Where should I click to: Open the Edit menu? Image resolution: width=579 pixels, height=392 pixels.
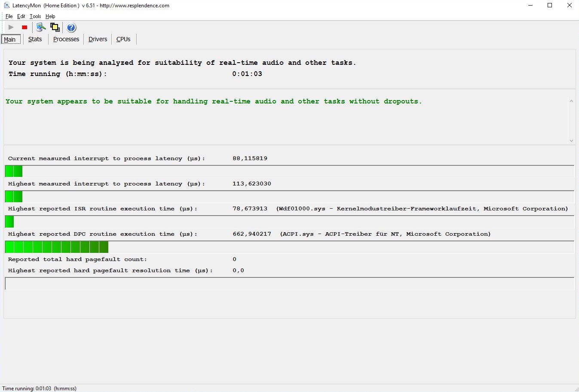(21, 16)
